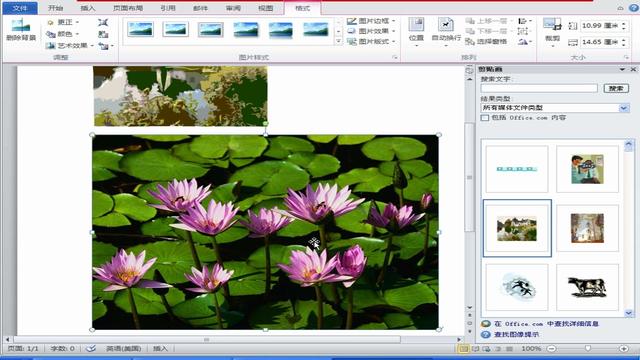Open the 艺术效果 artistic effects dropdown
The height and width of the screenshot is (360, 640).
click(x=70, y=46)
